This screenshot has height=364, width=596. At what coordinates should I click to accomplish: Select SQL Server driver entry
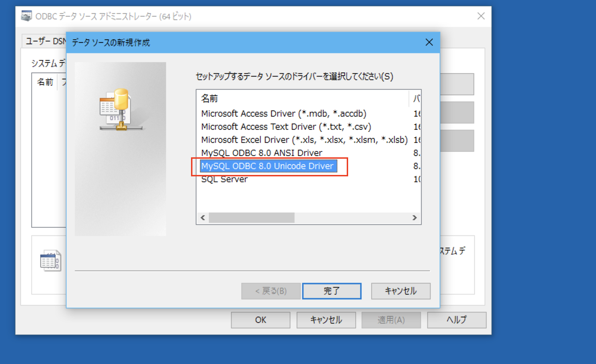(224, 179)
